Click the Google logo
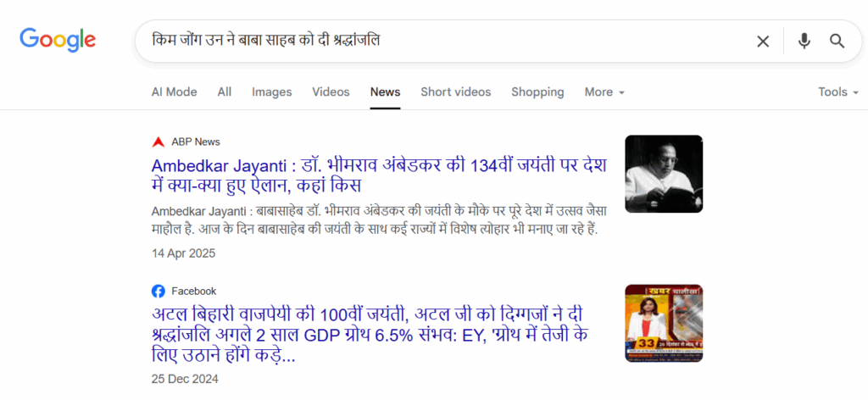 (x=58, y=40)
